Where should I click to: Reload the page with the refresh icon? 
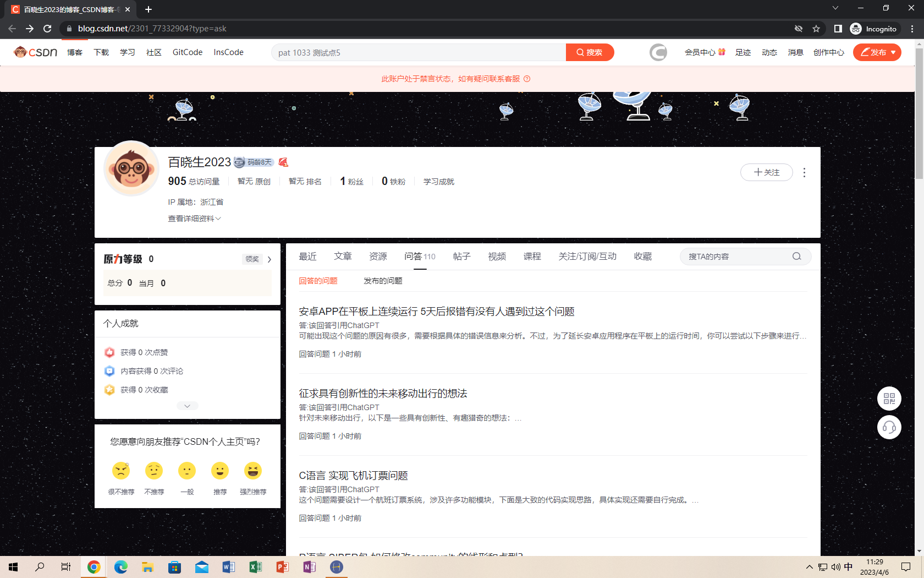47,29
